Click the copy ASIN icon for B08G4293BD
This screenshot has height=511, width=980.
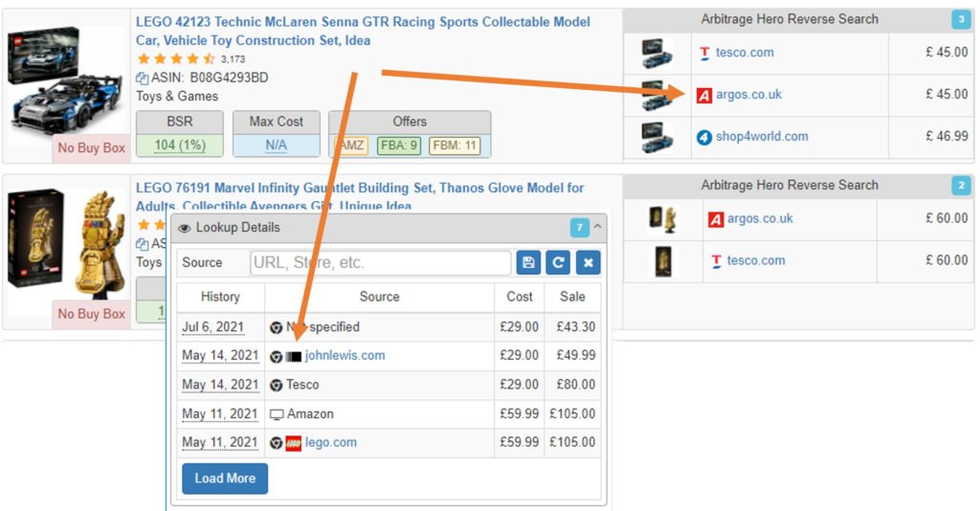tap(143, 78)
